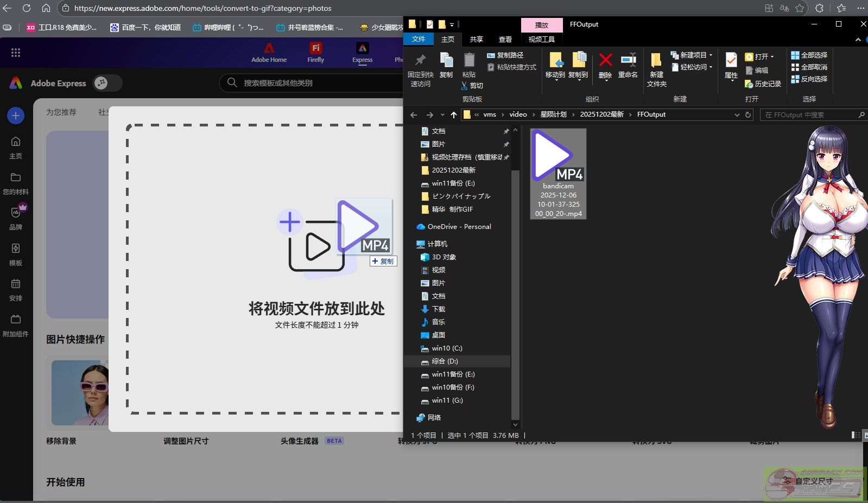
Task: Click Invert Selection in the ribbon
Action: pyautogui.click(x=809, y=79)
